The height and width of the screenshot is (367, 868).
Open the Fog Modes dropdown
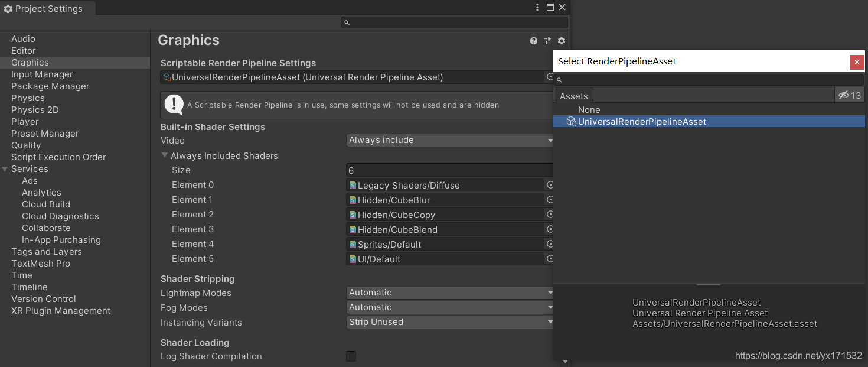(x=449, y=307)
